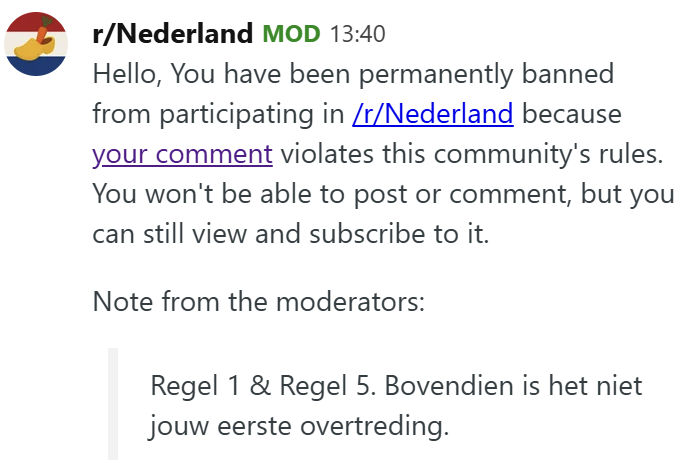700x470 pixels.
Task: Click the gray quote block bar
Action: tap(113, 404)
